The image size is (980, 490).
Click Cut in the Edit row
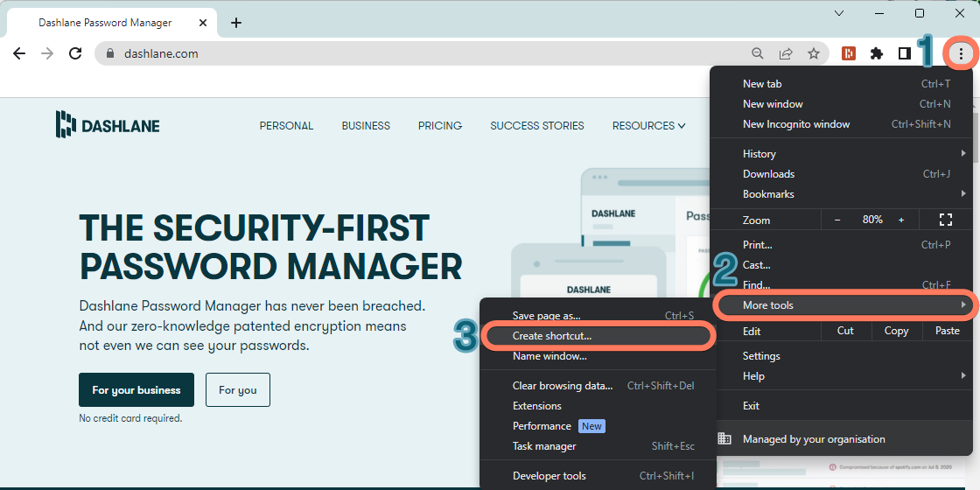pos(845,331)
